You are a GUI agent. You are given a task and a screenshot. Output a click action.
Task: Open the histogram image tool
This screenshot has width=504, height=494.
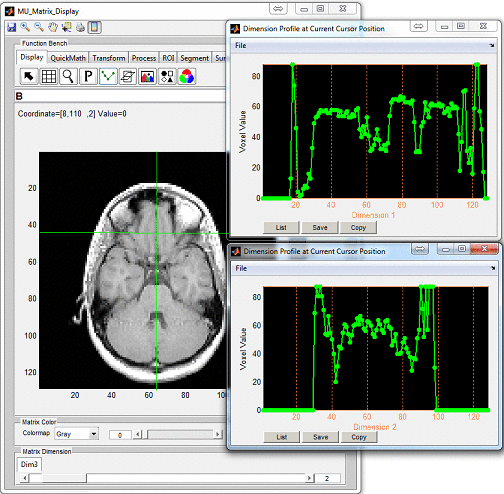point(147,76)
